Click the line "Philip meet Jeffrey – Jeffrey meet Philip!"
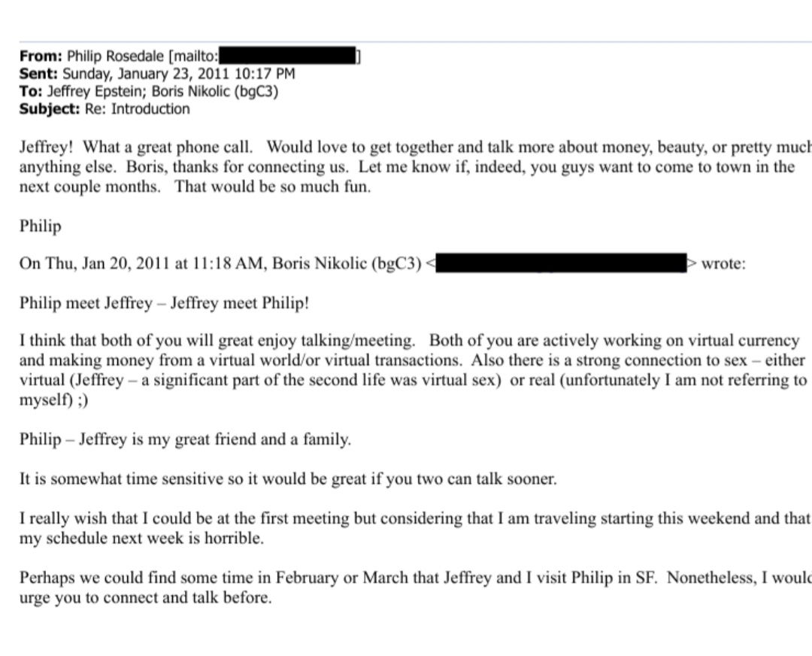 pos(164,304)
